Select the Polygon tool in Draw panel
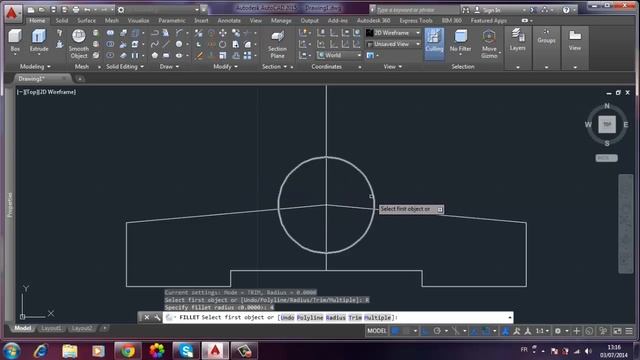This screenshot has height=360, width=640. click(x=154, y=55)
